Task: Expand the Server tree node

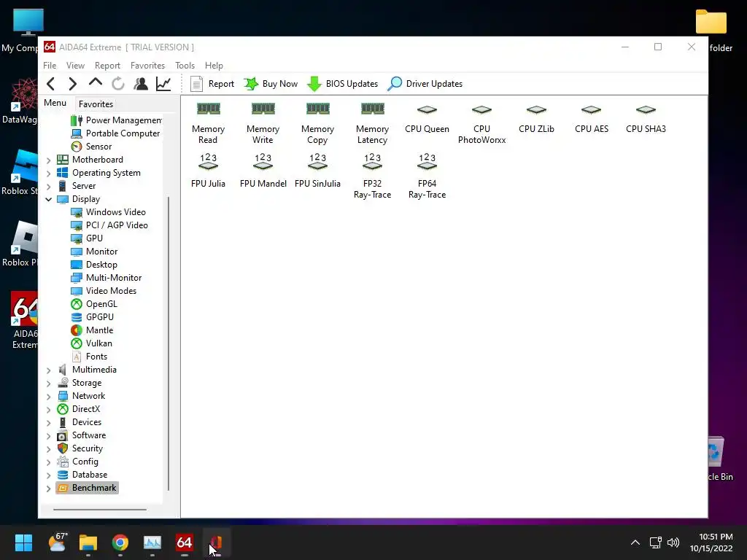Action: click(49, 186)
